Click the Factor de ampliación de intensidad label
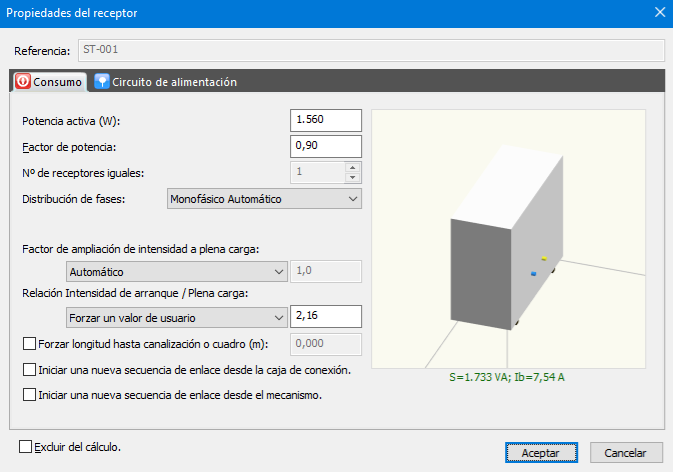 141,249
